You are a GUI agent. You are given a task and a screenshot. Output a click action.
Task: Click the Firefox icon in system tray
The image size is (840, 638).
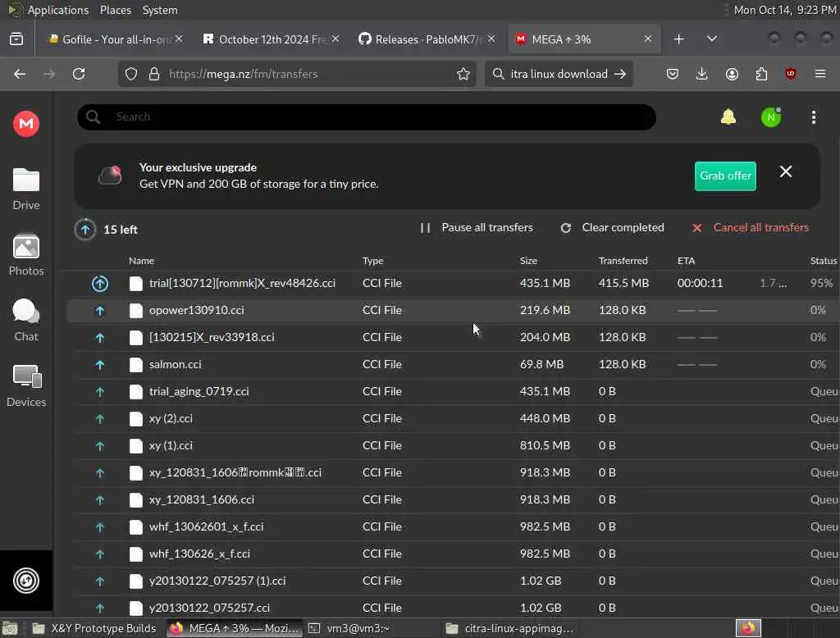tap(748, 627)
